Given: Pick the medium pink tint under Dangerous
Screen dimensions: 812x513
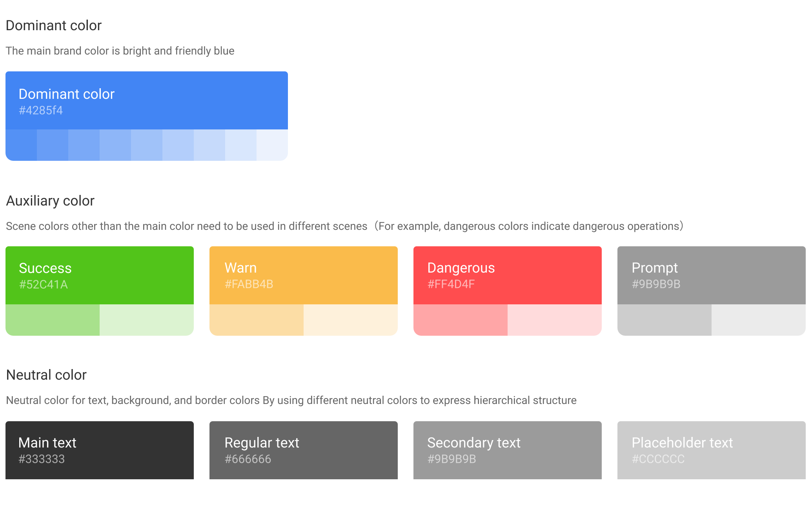Looking at the screenshot, I should click(461, 320).
